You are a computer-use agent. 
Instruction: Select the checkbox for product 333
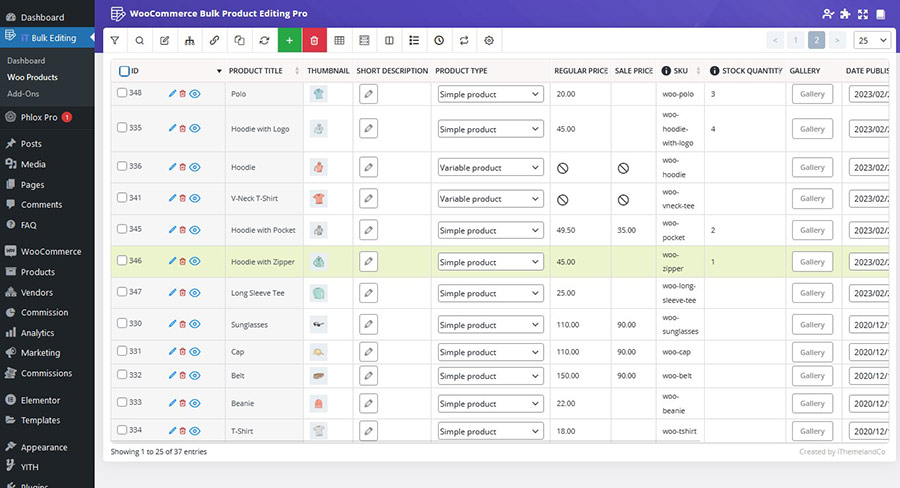pos(122,402)
